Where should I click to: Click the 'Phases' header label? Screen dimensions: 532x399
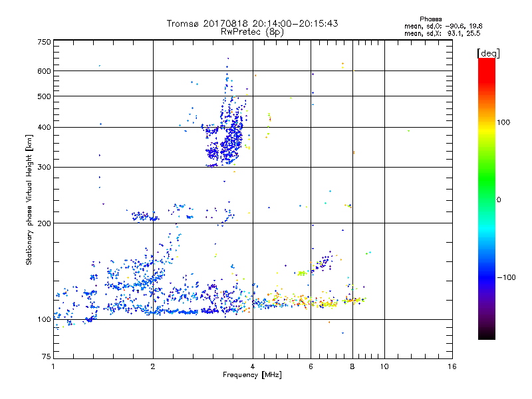[430, 19]
